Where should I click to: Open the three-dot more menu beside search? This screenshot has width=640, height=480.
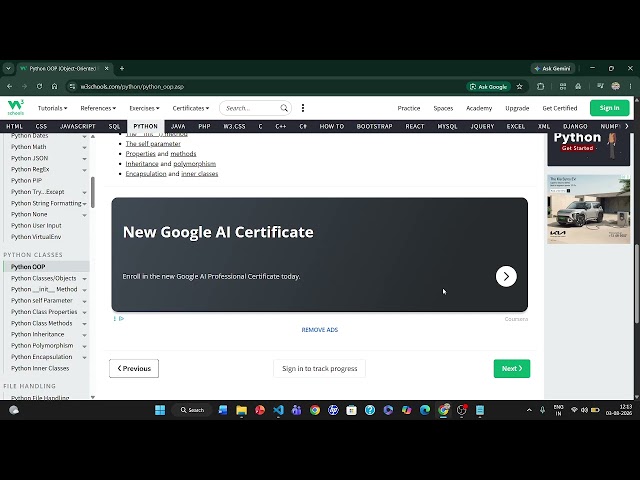pos(303,108)
